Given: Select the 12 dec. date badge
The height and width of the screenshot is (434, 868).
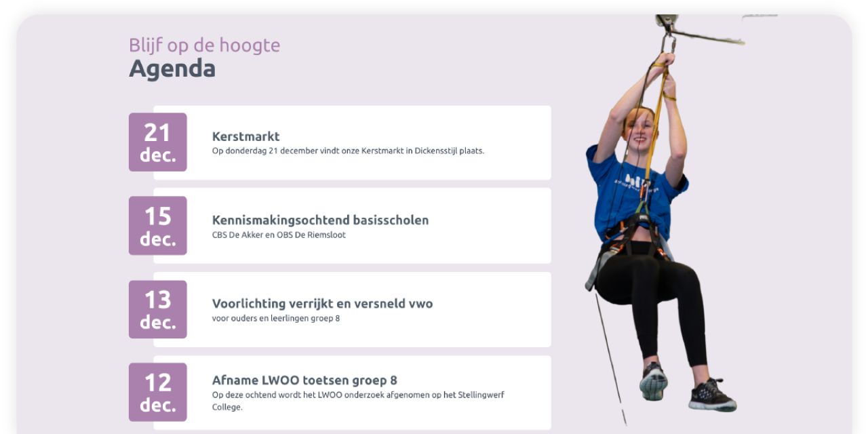Looking at the screenshot, I should point(157,392).
